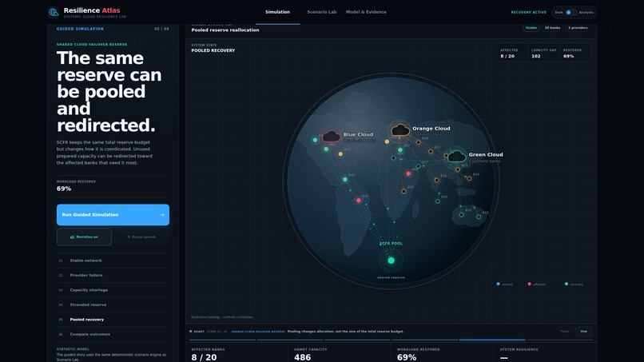Screen dimensions: 644x362
Task: Click the SCFR Pool shared reserve node
Action: pos(391,260)
